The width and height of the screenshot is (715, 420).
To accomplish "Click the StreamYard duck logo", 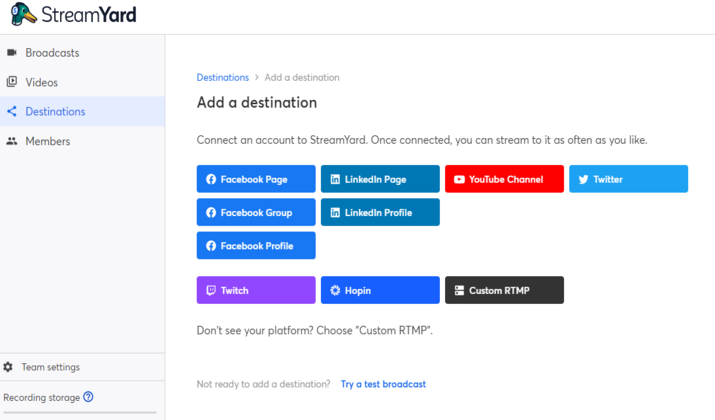I will [x=23, y=14].
